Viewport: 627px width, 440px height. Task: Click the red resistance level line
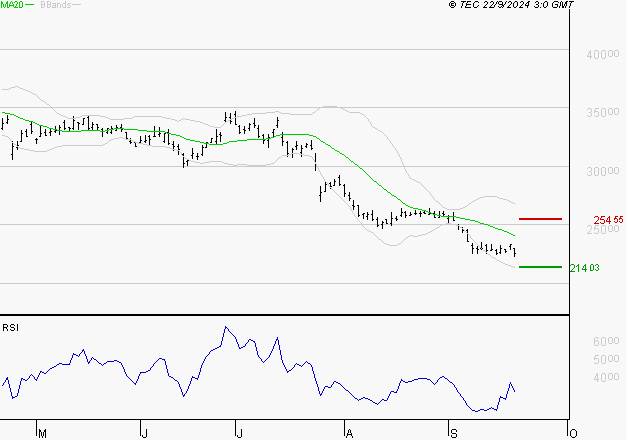click(540, 219)
